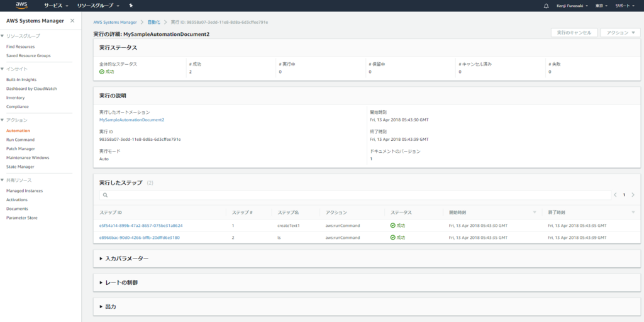Viewport: 644px width, 322px height.
Task: Open step ID e8966bac-90d0-4266-bffb-20dffd6e3180
Action: (139, 237)
